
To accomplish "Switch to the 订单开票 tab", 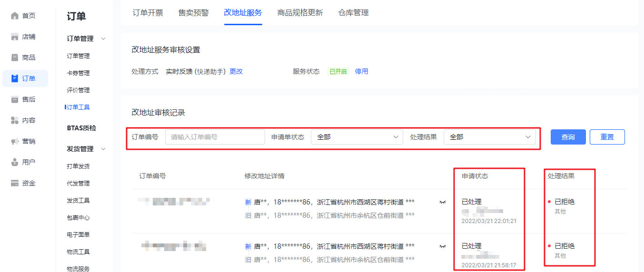I will point(148,13).
